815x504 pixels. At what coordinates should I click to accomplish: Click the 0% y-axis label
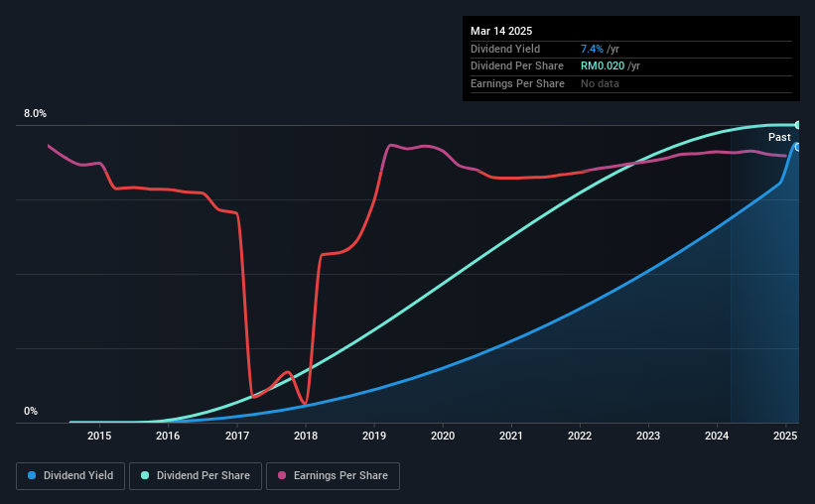click(x=31, y=411)
